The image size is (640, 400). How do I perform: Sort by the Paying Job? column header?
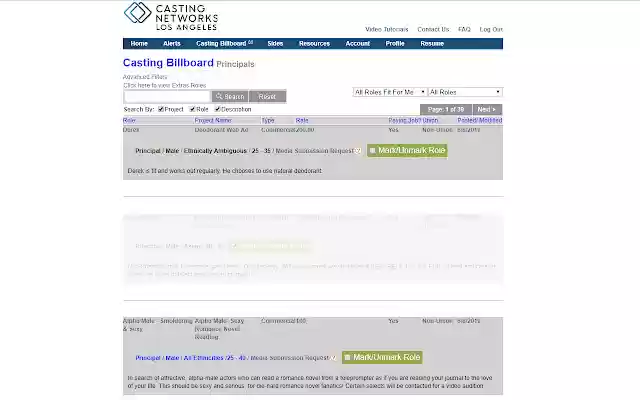click(x=404, y=120)
